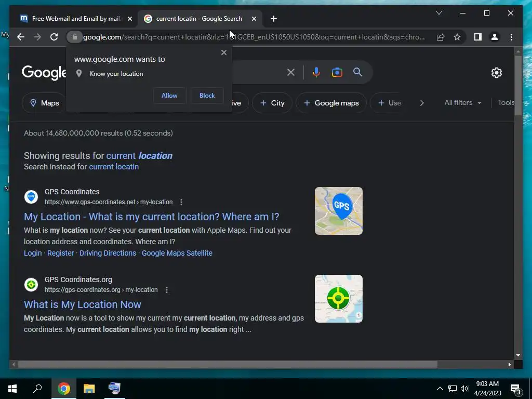Show hidden system tray icons

(440, 389)
